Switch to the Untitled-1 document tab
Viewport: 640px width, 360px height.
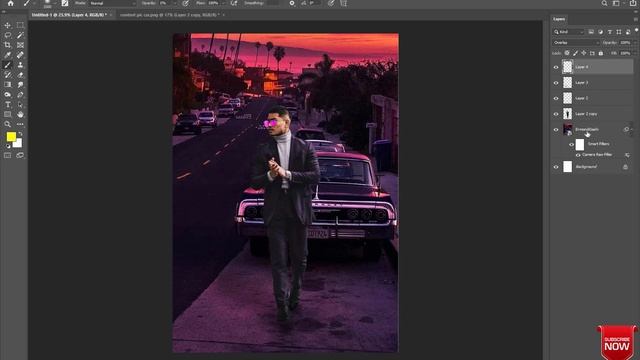pyautogui.click(x=69, y=15)
